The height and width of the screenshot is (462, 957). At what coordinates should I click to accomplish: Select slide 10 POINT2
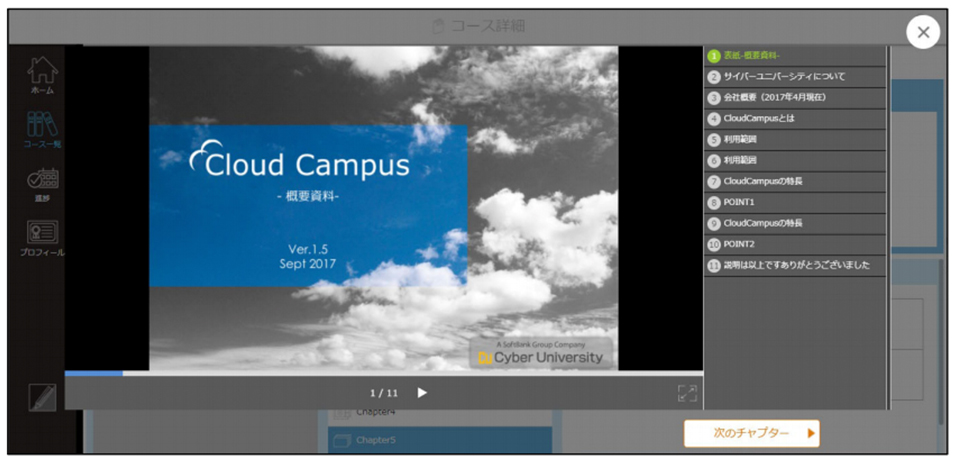click(795, 244)
